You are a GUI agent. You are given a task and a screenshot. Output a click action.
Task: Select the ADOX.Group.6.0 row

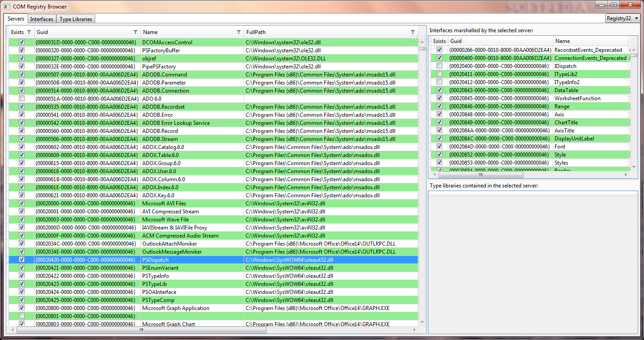[x=213, y=163]
